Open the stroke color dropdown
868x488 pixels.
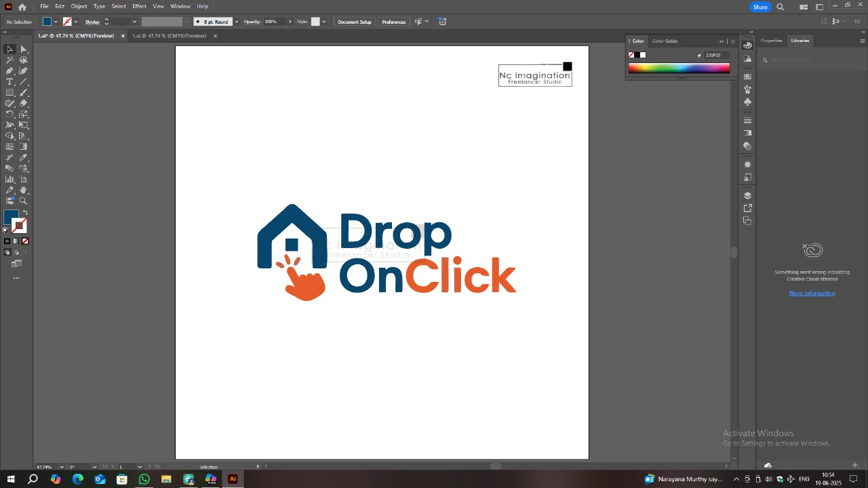(x=75, y=22)
